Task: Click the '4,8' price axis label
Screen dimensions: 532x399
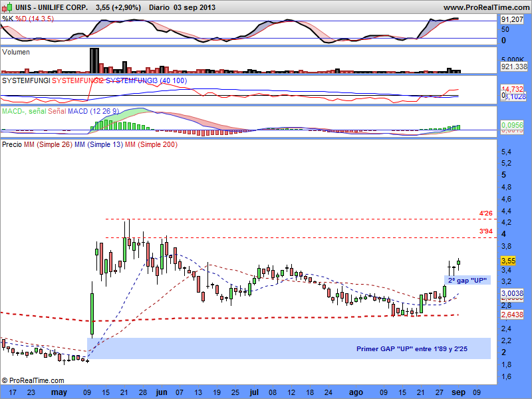Action: (506, 187)
